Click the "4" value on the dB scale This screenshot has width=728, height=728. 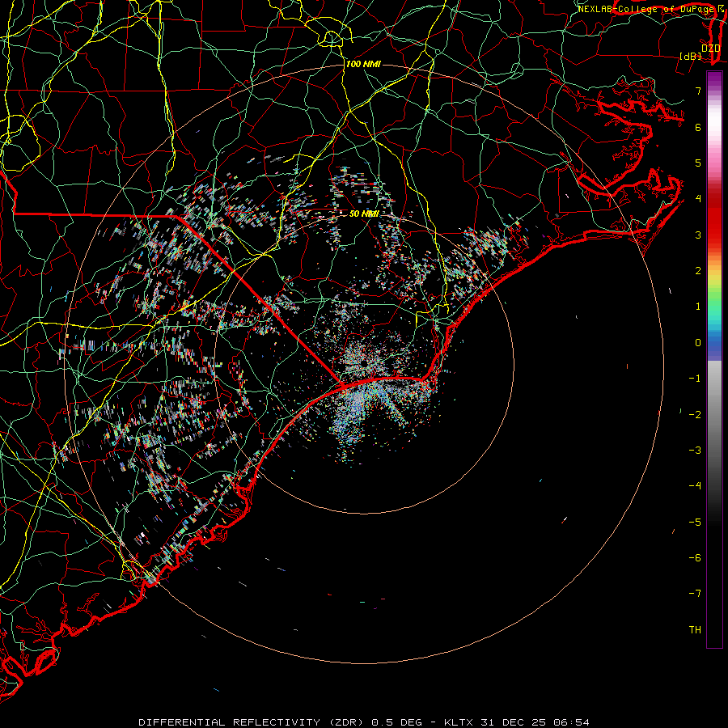pyautogui.click(x=698, y=199)
